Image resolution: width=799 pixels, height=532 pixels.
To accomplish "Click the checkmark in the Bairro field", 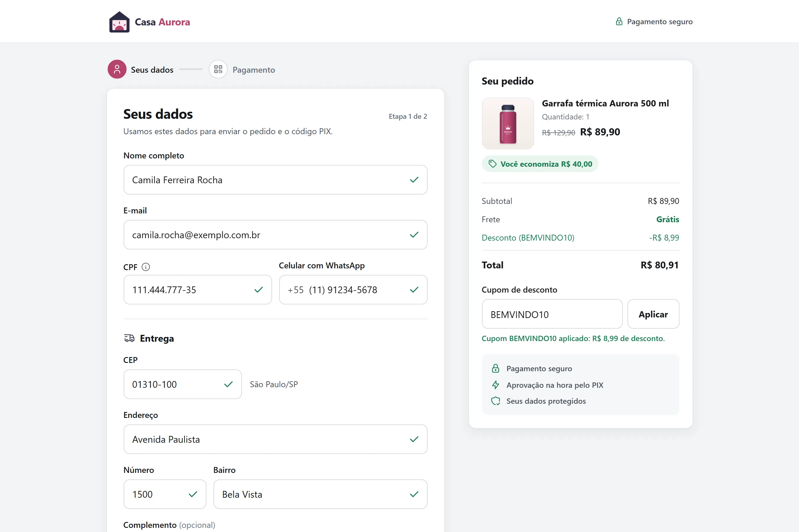I will click(x=414, y=494).
